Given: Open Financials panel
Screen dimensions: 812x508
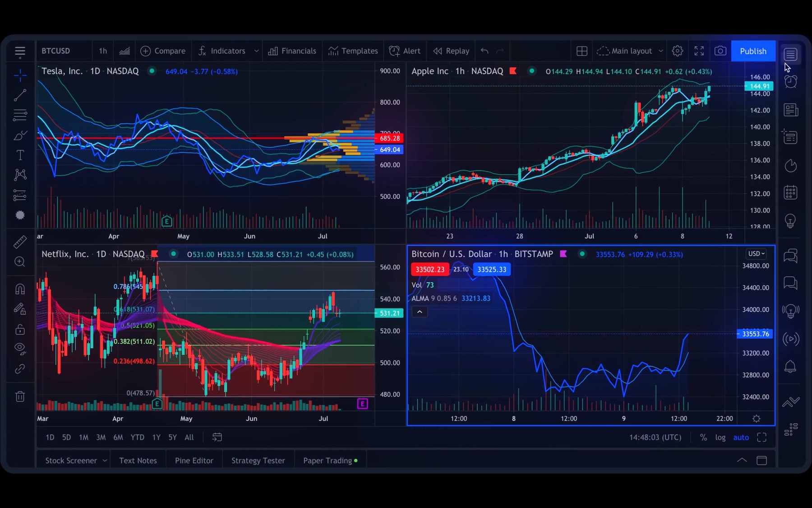Looking at the screenshot, I should [292, 51].
